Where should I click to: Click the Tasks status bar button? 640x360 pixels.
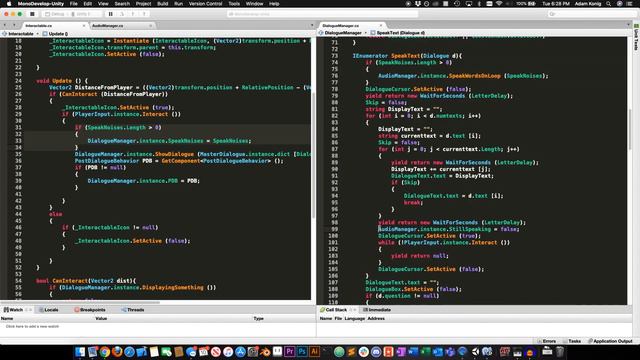click(572, 341)
